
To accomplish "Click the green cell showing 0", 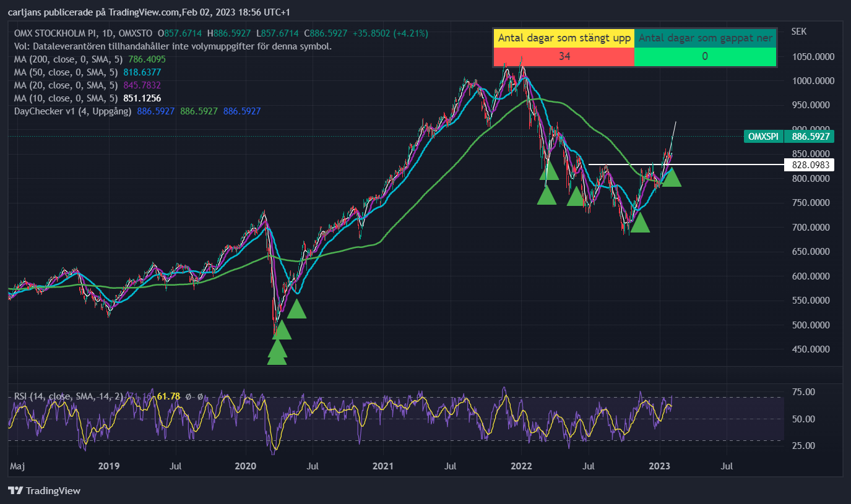I will (705, 57).
